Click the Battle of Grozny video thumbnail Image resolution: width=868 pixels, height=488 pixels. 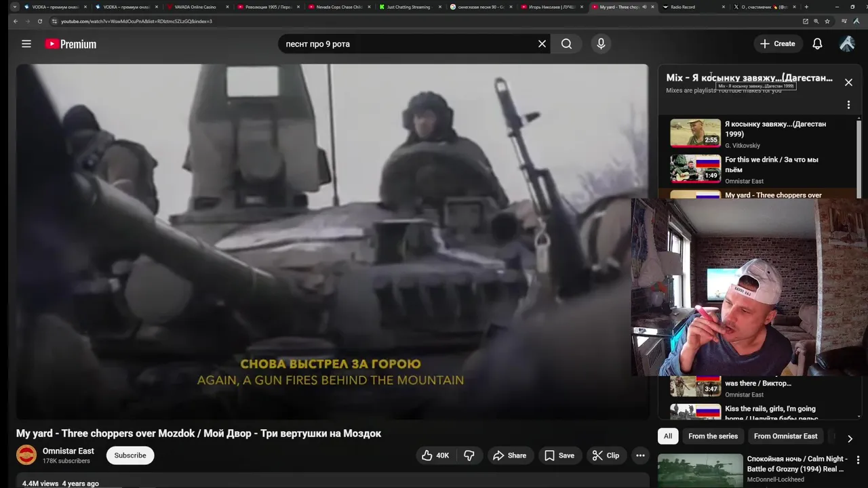pos(701,470)
